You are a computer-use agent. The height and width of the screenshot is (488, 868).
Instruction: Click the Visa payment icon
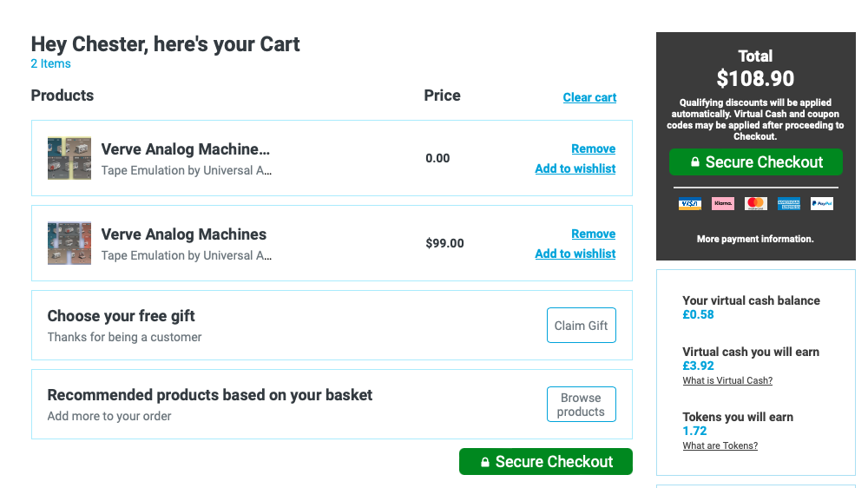coord(690,204)
